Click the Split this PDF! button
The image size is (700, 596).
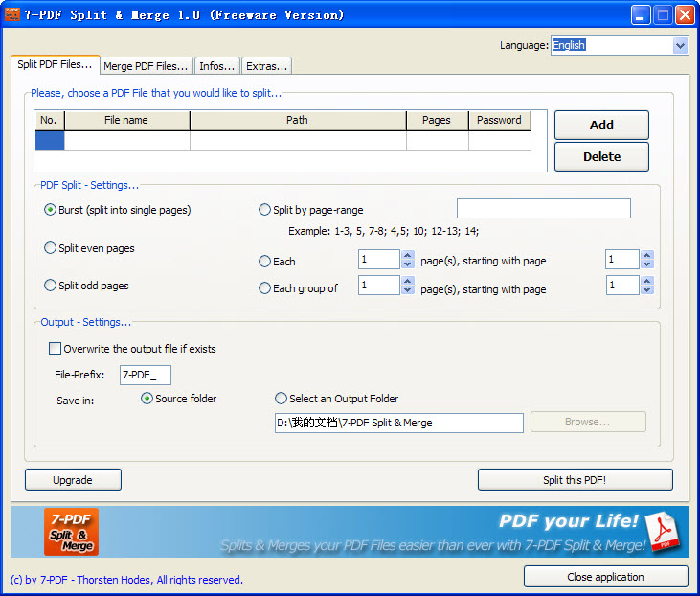point(575,479)
